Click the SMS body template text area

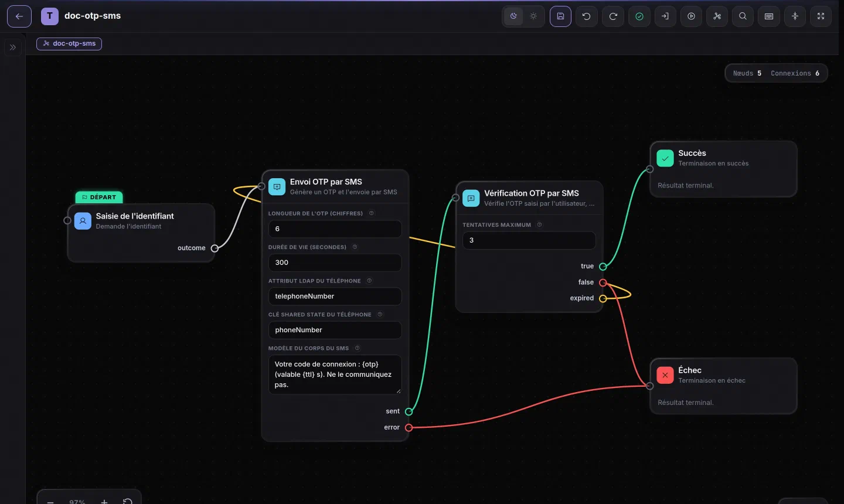[x=335, y=374]
